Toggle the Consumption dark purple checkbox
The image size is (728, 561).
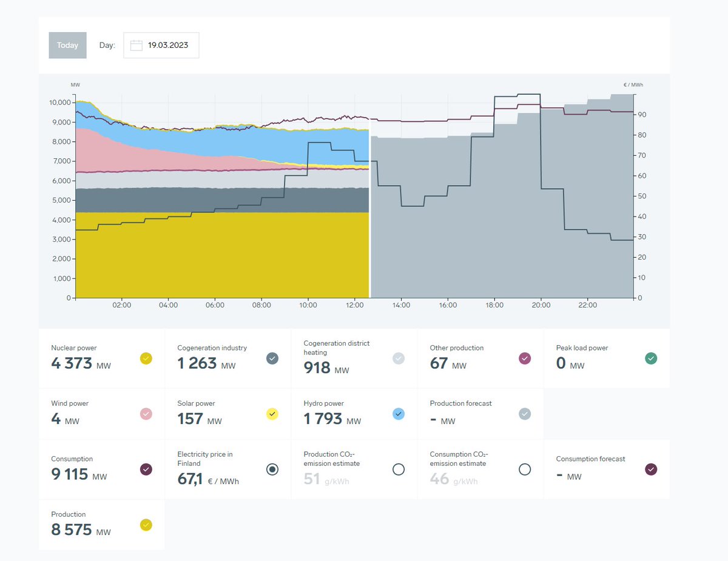tap(146, 469)
